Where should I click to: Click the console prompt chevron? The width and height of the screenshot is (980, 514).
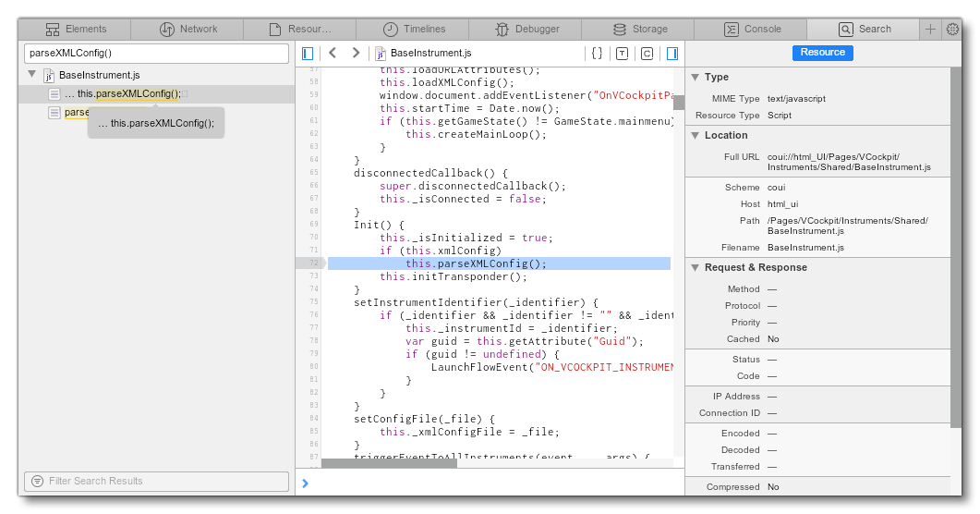(x=305, y=483)
